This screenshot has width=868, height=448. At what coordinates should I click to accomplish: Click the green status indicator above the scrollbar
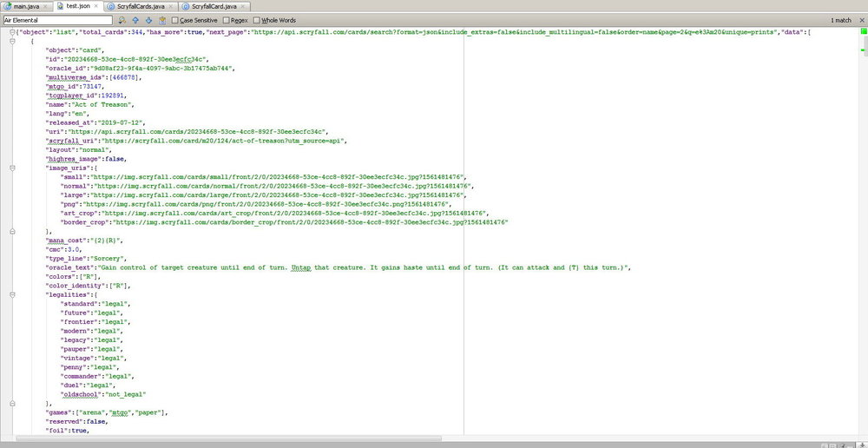pyautogui.click(x=863, y=32)
